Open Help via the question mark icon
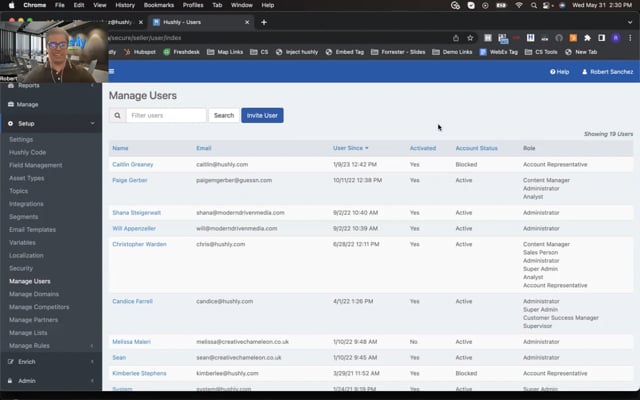The image size is (640, 400). (552, 72)
